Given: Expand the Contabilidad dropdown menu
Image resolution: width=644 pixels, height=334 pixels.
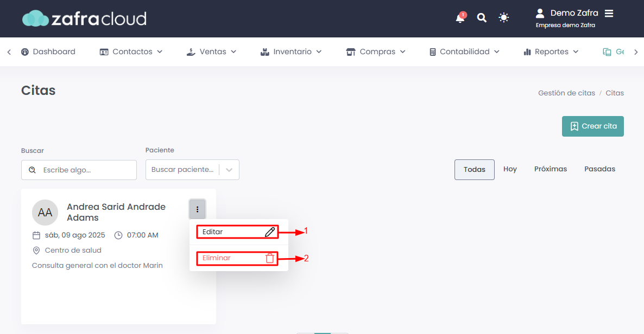Looking at the screenshot, I should (x=464, y=52).
